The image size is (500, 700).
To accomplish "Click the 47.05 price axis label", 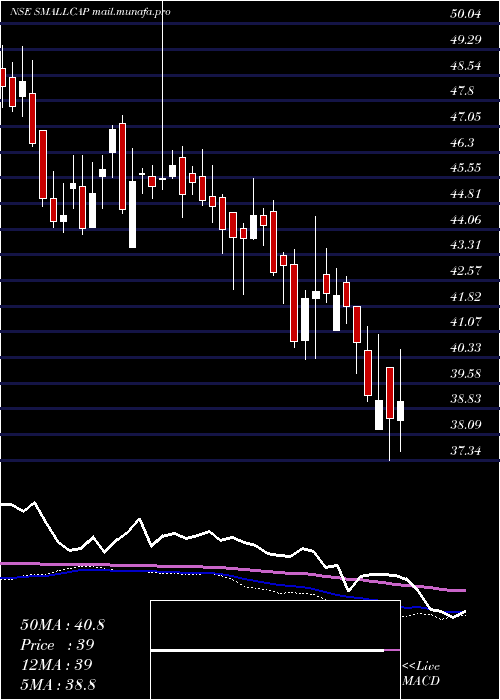I will [x=466, y=117].
